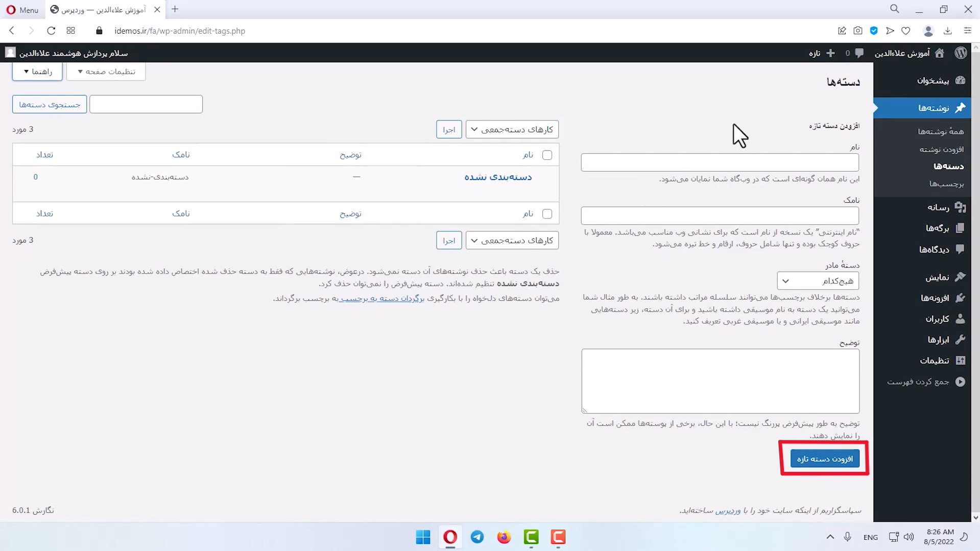This screenshot has height=551, width=980.
Task: Click the نامک slug input field
Action: 720,215
